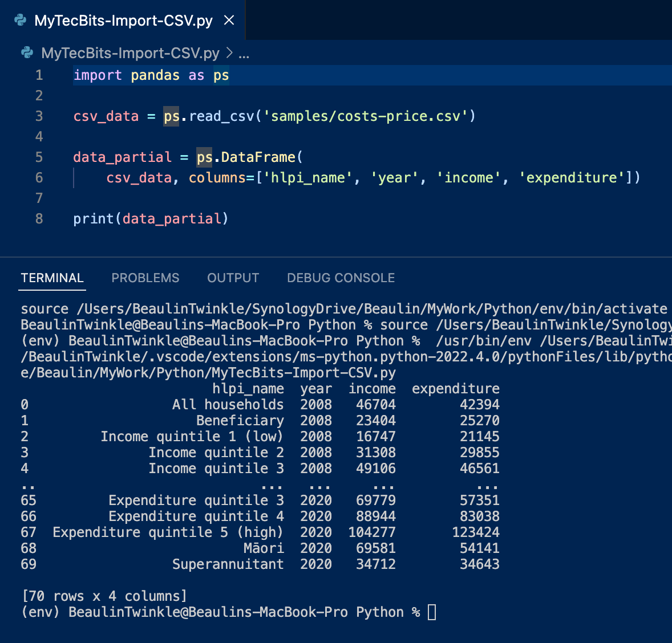
Task: Open the PROBLEMS panel tab
Action: coord(145,278)
